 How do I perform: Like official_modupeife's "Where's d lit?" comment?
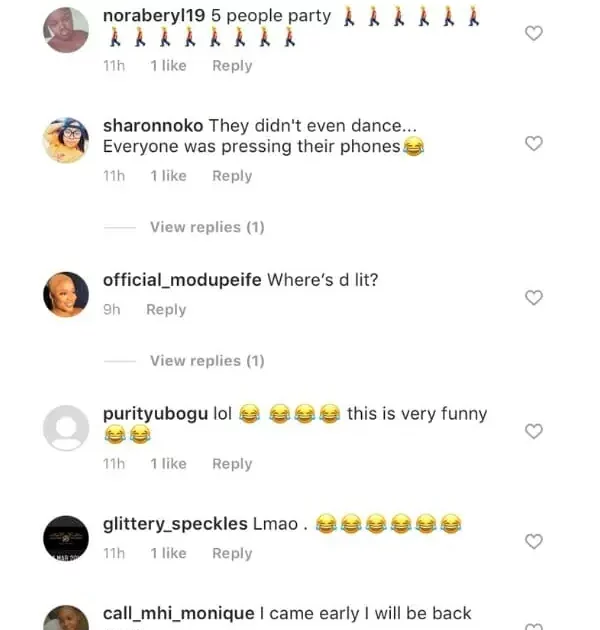pyautogui.click(x=534, y=298)
